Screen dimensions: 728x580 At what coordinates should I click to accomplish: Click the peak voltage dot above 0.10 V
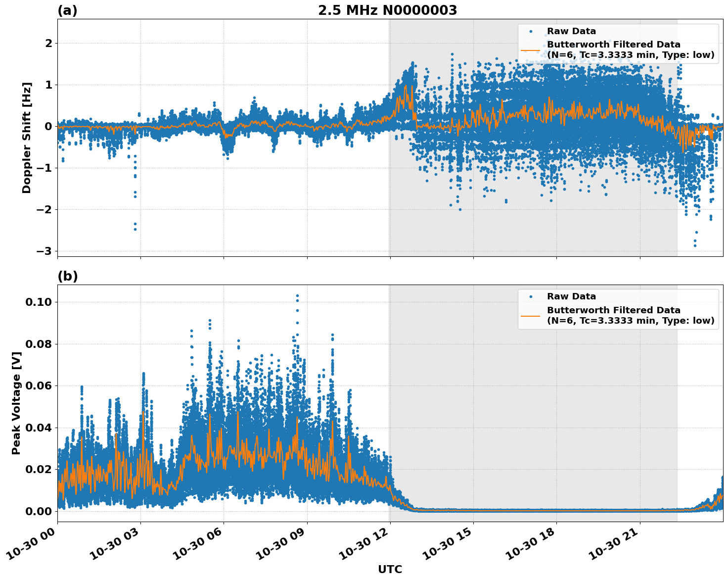click(x=297, y=295)
